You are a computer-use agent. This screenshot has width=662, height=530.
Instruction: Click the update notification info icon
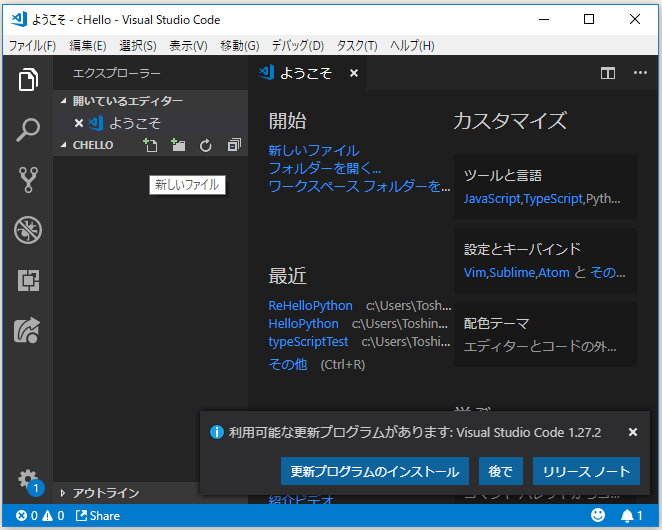click(217, 432)
